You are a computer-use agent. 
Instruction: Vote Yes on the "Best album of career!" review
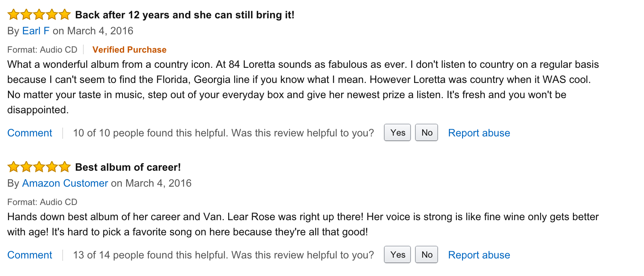[397, 255]
